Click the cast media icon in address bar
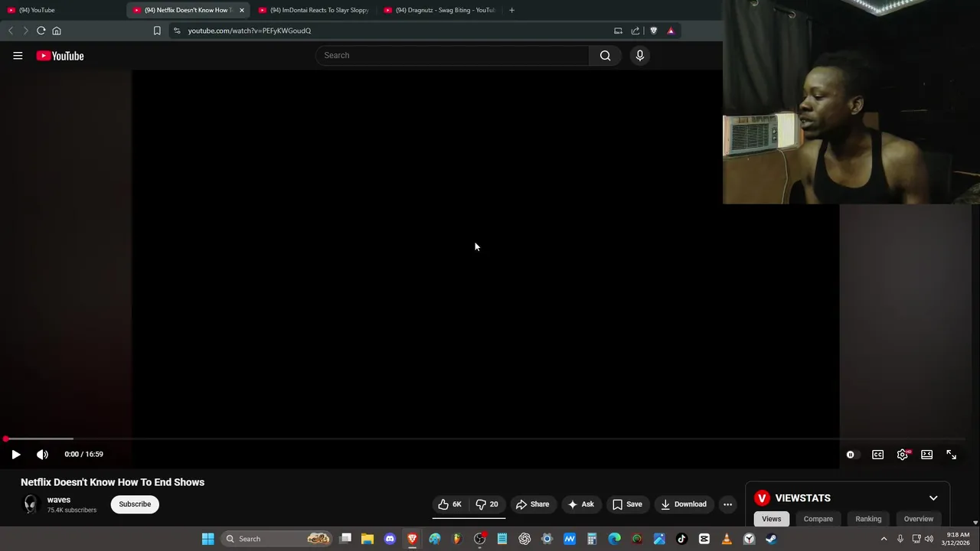Image resolution: width=980 pixels, height=551 pixels. pos(618,31)
